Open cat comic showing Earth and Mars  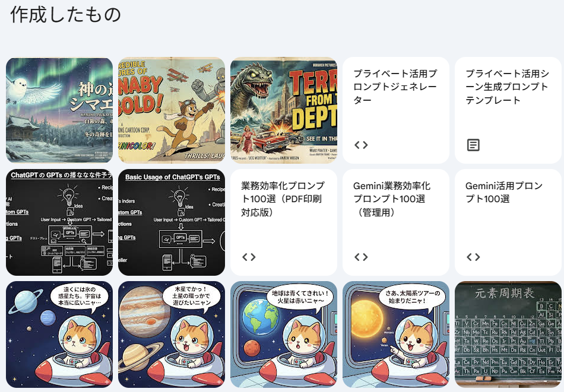[284, 334]
